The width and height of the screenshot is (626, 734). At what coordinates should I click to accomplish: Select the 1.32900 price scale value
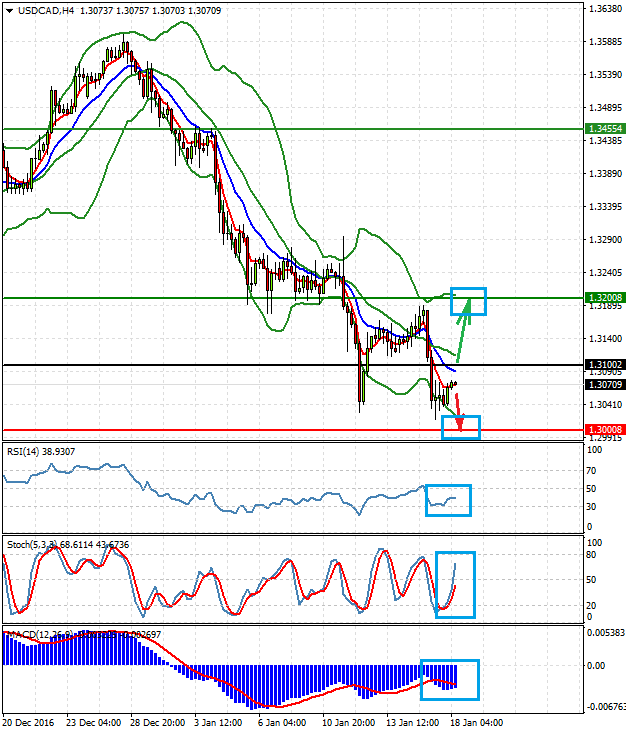click(x=605, y=240)
